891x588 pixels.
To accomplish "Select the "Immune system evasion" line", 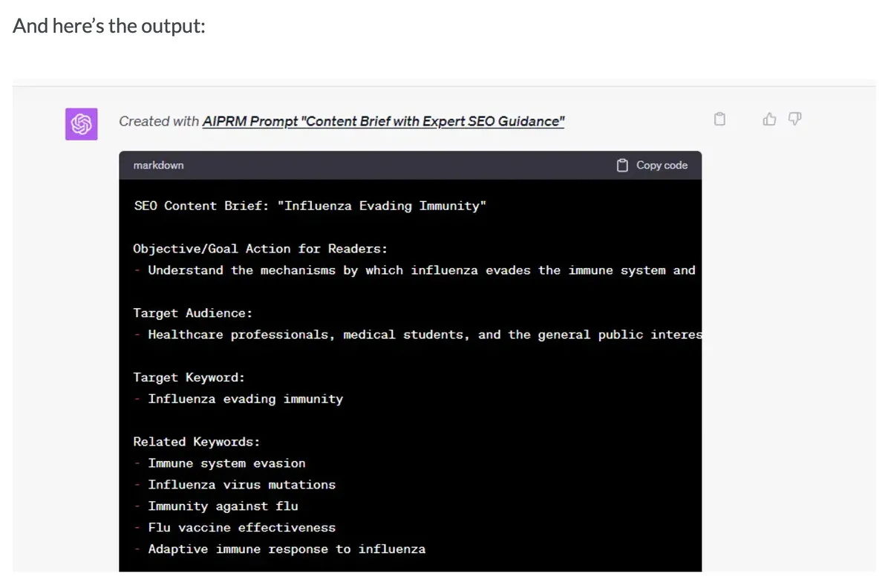I will [226, 463].
